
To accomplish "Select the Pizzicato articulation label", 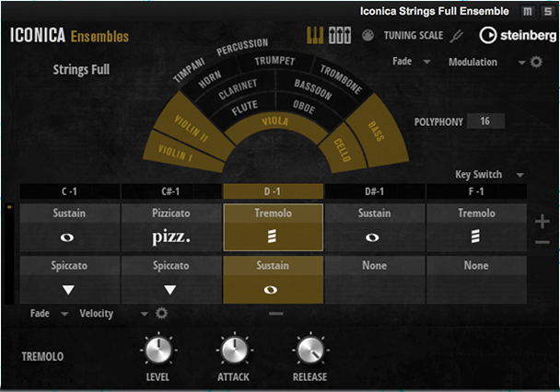I will (x=171, y=213).
